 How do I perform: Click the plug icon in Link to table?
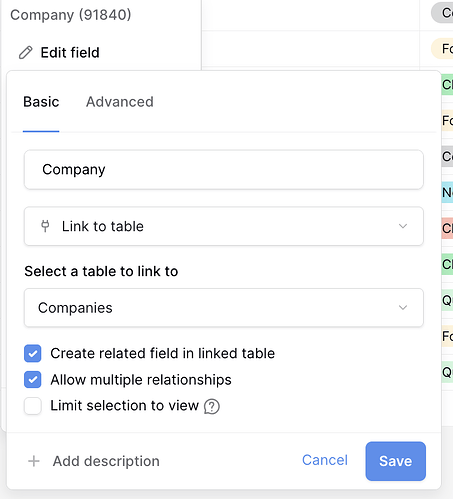tap(45, 226)
